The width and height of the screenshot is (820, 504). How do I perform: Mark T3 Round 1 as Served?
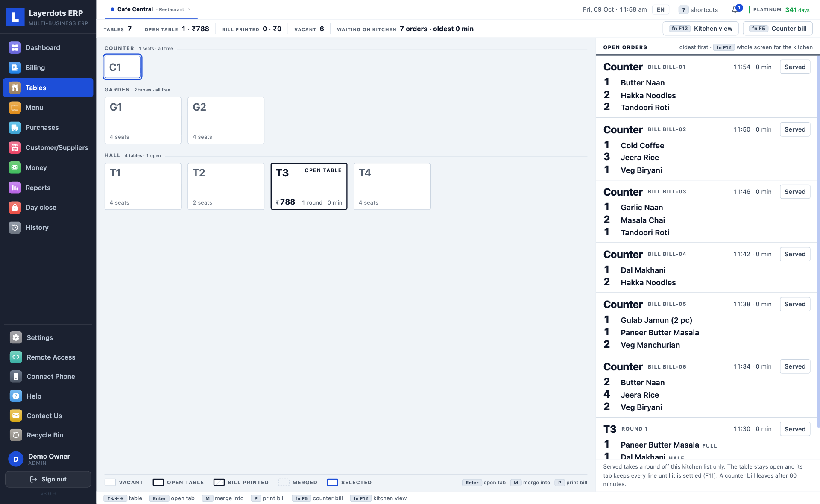(x=795, y=429)
